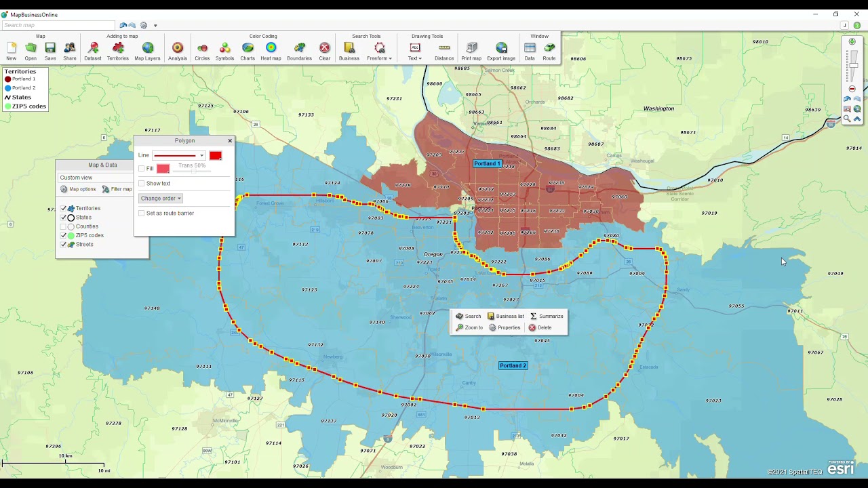The height and width of the screenshot is (488, 868).
Task: Pick the red line color swatch
Action: 216,156
